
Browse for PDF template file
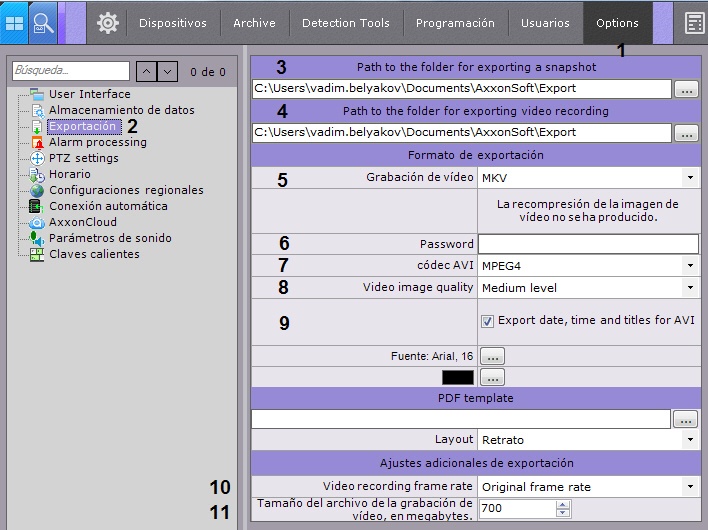coord(685,419)
